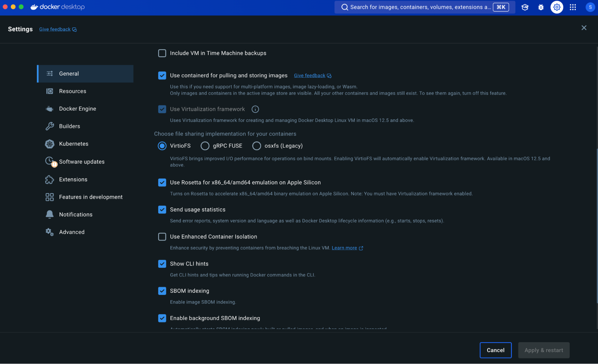Open the Learning Center graduation cap icon
This screenshot has height=364, width=598.
[x=525, y=7]
